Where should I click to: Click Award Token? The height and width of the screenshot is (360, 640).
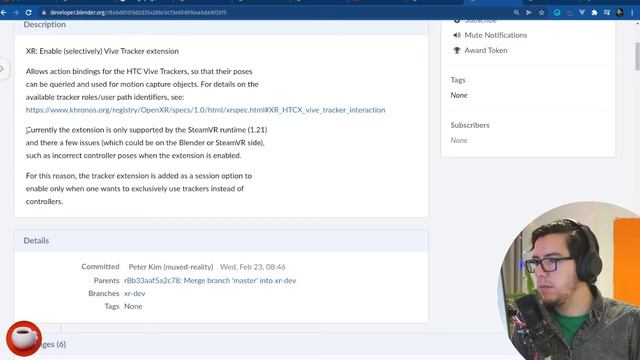[x=486, y=50]
